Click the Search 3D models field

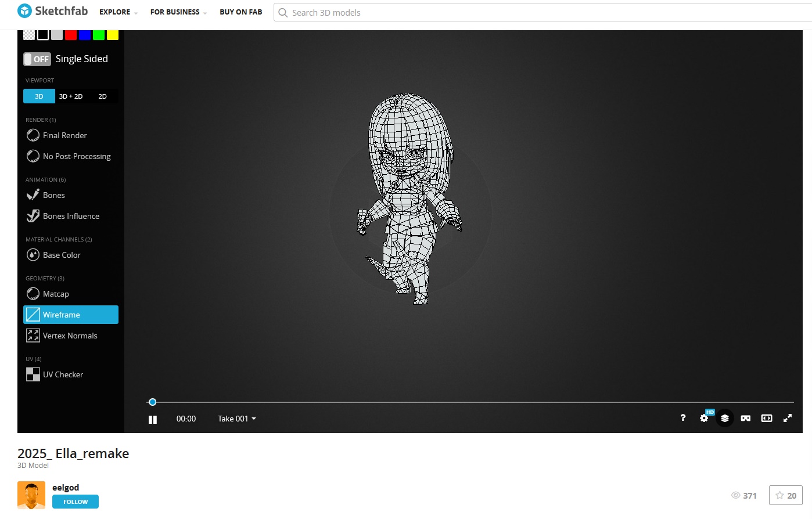(542, 12)
